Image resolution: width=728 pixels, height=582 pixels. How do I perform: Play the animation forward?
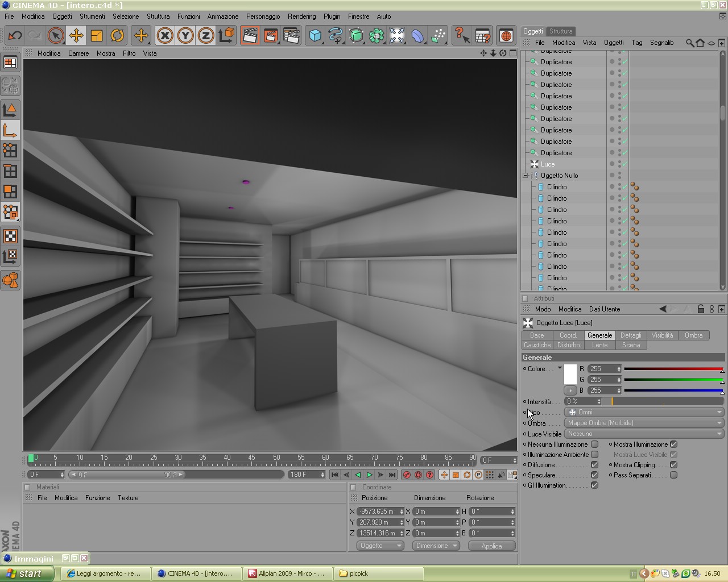click(x=369, y=475)
